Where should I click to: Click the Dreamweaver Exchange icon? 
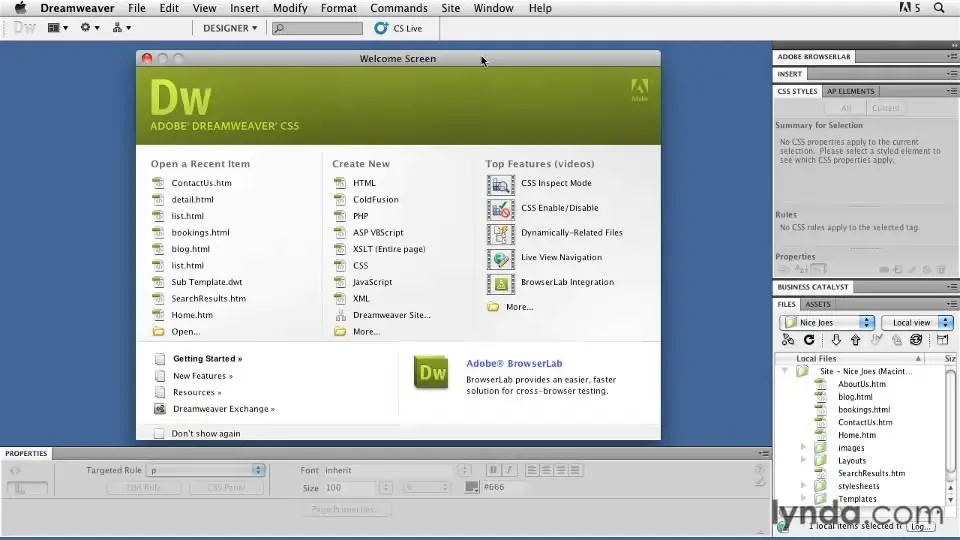point(160,408)
